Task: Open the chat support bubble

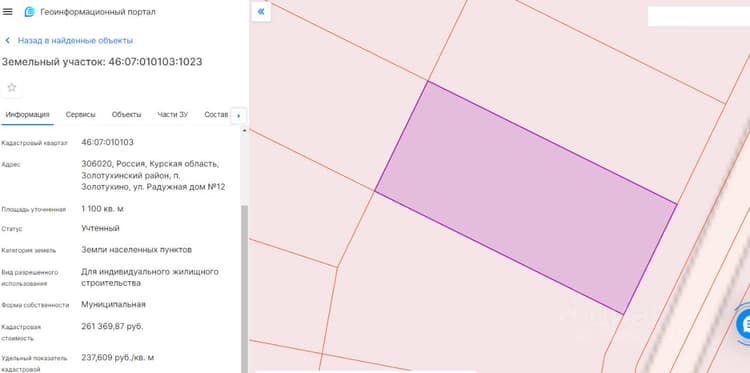Action: pos(743,324)
